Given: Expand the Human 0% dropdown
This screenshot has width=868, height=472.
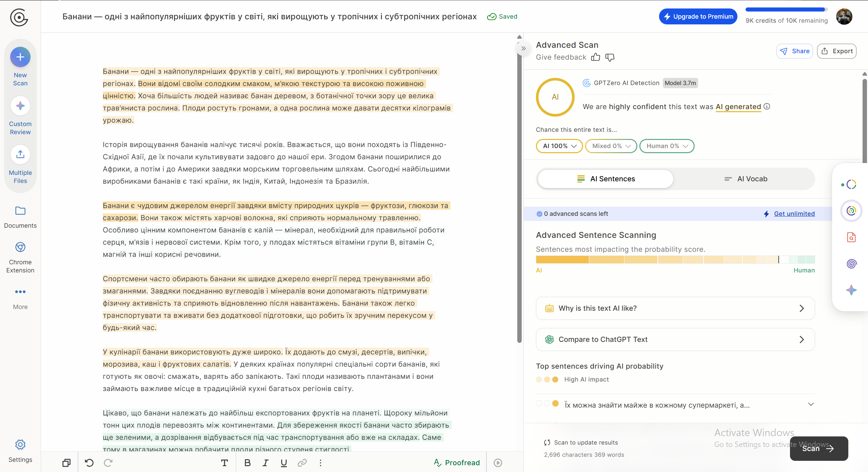Looking at the screenshot, I should (667, 146).
